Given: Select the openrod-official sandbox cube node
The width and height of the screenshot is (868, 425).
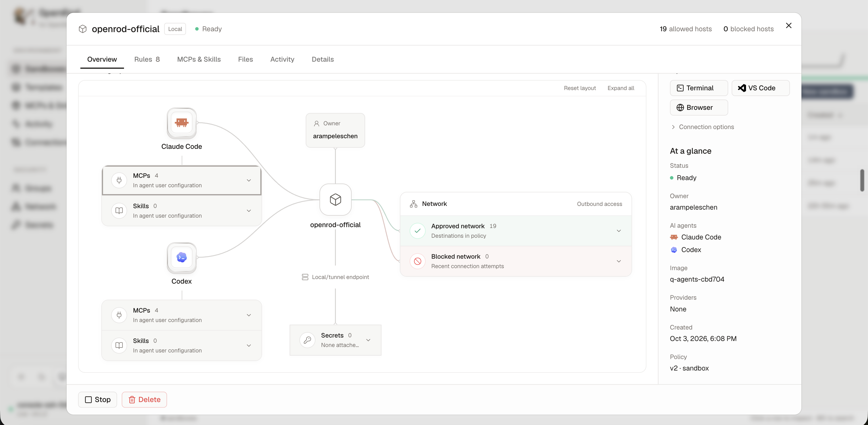Looking at the screenshot, I should 335,200.
